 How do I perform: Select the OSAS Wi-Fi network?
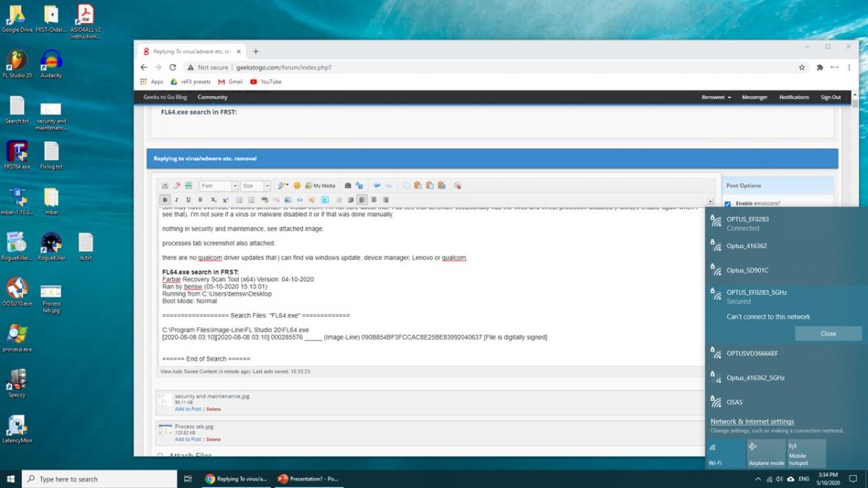point(786,402)
